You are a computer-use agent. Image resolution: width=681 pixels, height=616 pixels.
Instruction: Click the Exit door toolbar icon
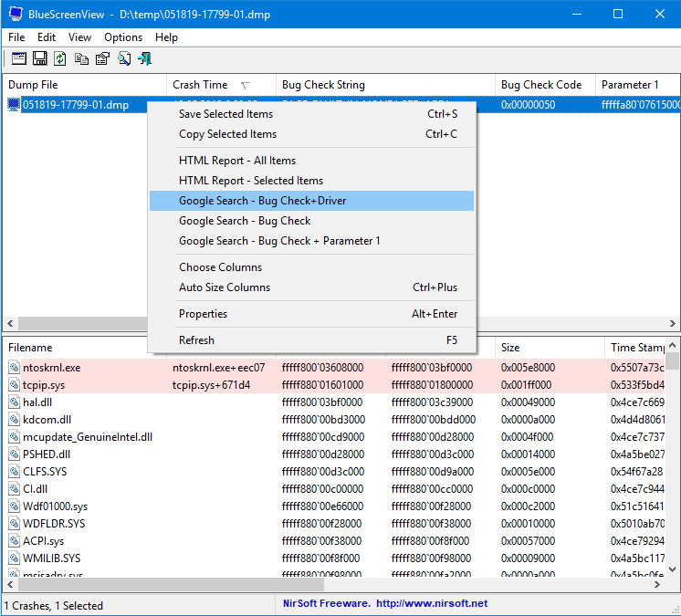coord(144,59)
